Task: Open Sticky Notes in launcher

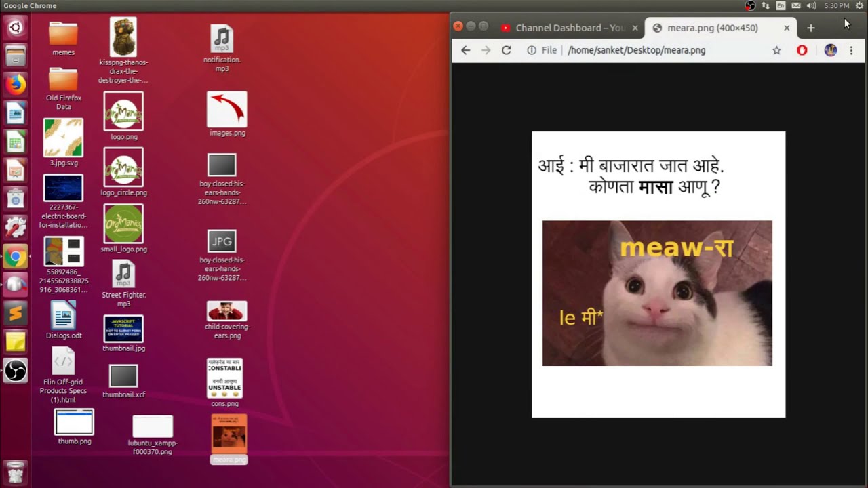Action: 16,342
